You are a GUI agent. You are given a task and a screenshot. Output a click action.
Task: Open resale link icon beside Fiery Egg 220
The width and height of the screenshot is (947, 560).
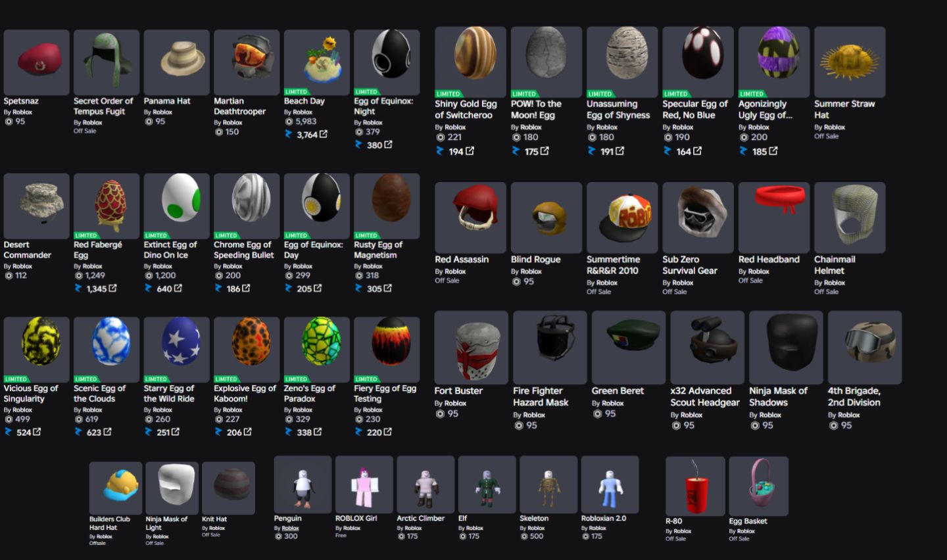click(x=388, y=432)
